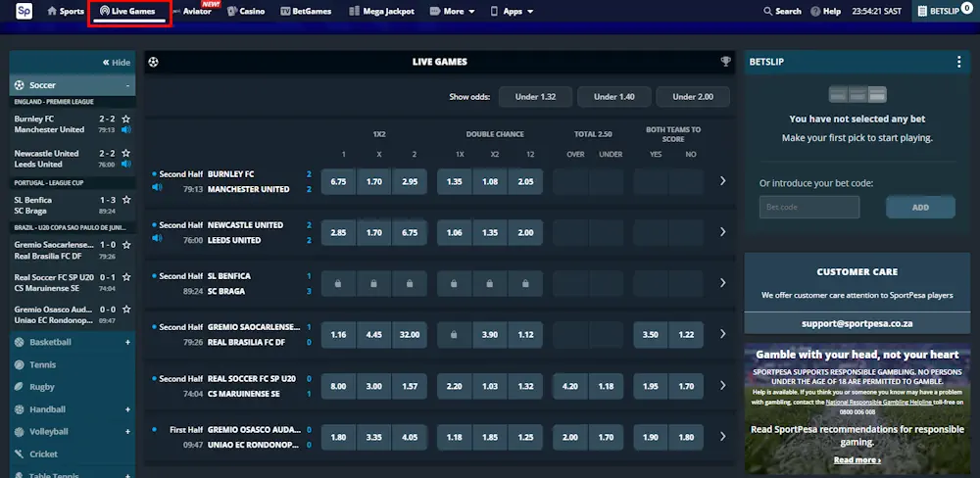Open the More dropdown menu

point(453,11)
